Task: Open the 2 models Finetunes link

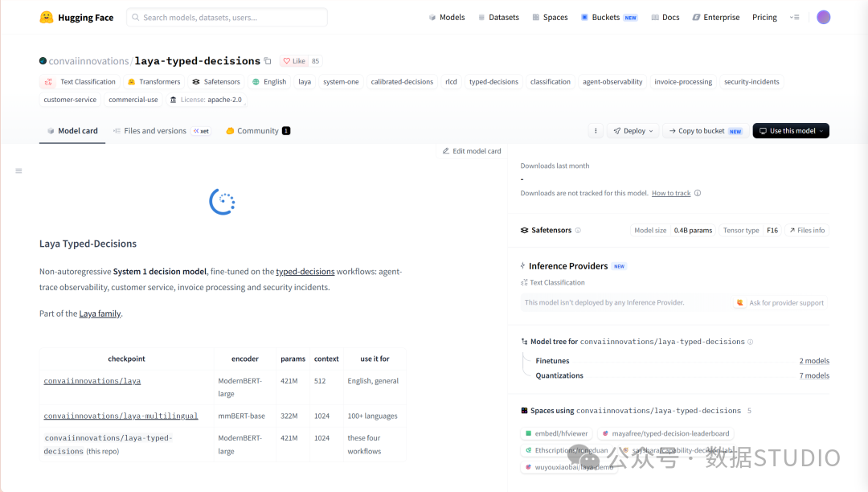Action: [x=814, y=361]
